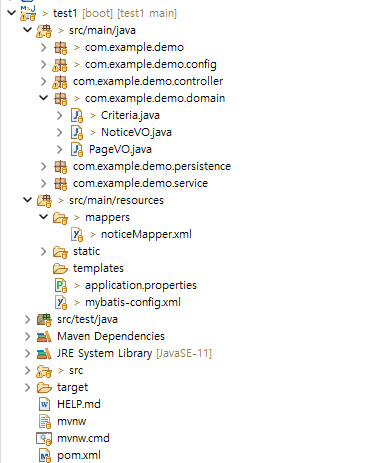Select the 'Maven Dependencies' label
Viewport: 369px width, 463px height.
click(x=111, y=337)
